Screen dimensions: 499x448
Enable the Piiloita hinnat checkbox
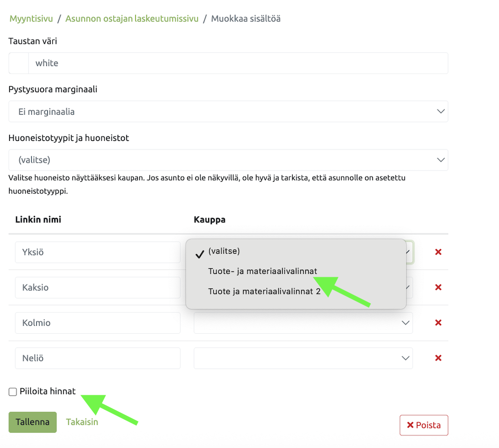(x=13, y=392)
